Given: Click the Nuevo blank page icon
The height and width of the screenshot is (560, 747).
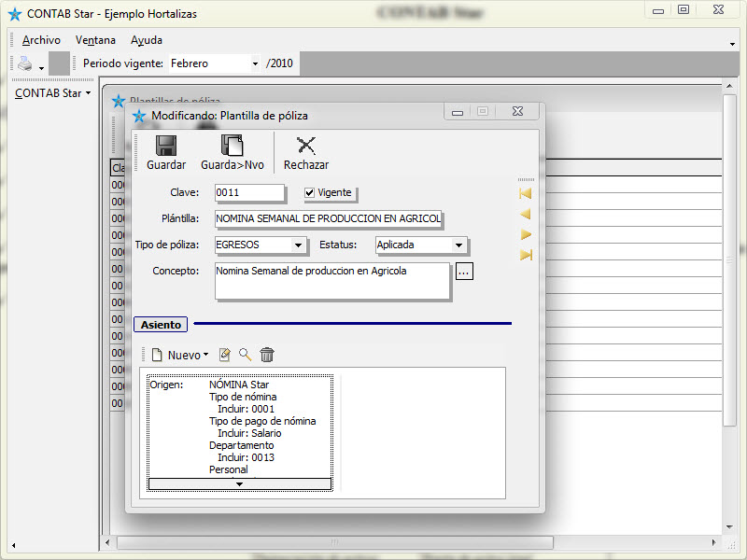Looking at the screenshot, I should click(x=157, y=355).
